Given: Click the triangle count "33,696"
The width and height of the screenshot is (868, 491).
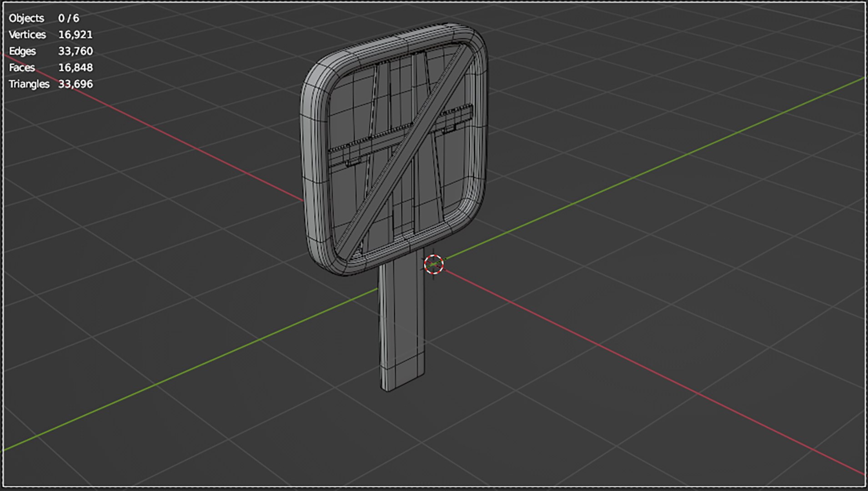Looking at the screenshot, I should tap(75, 84).
